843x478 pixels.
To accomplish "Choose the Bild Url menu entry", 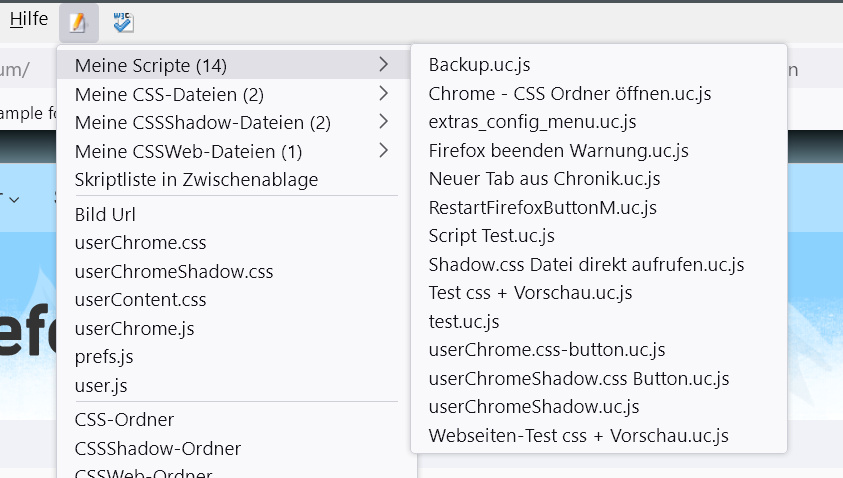I will tap(105, 215).
